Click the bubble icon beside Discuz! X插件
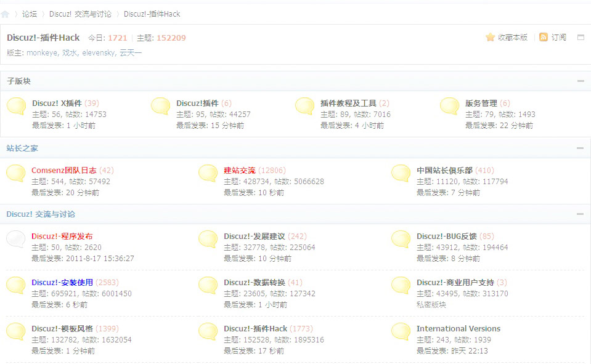Screen dimensions: 591x364 (17, 106)
